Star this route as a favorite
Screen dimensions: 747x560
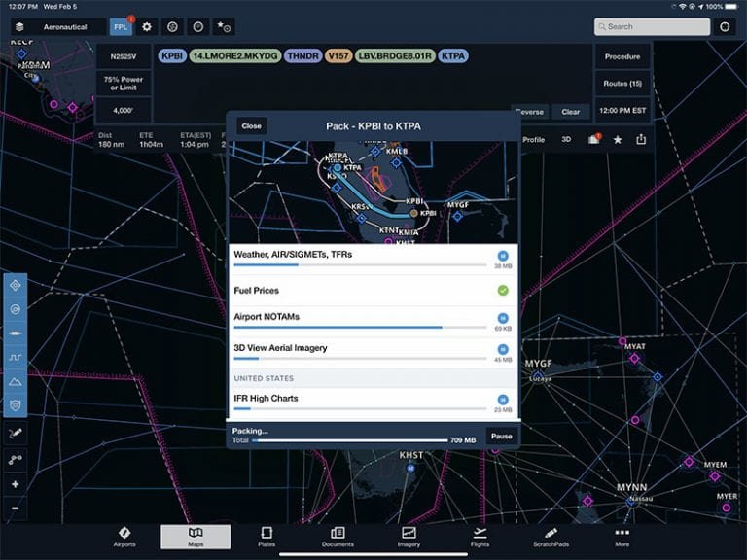coord(618,140)
